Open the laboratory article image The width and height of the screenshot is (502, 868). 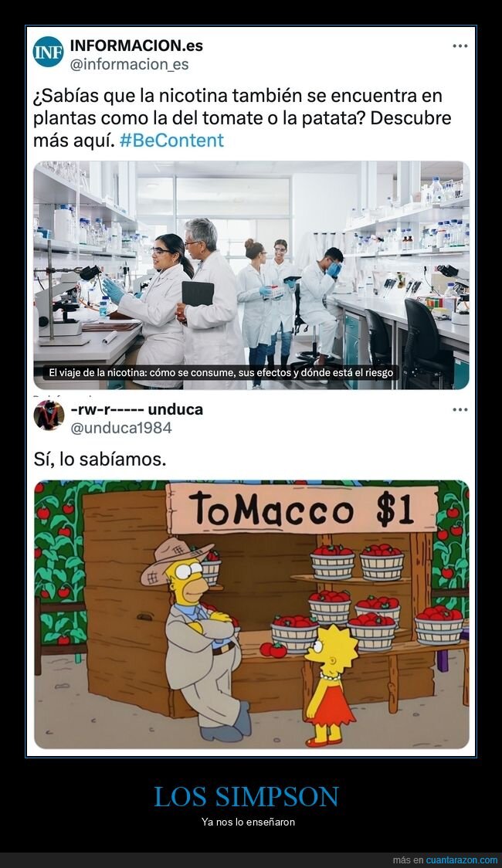[x=251, y=275]
